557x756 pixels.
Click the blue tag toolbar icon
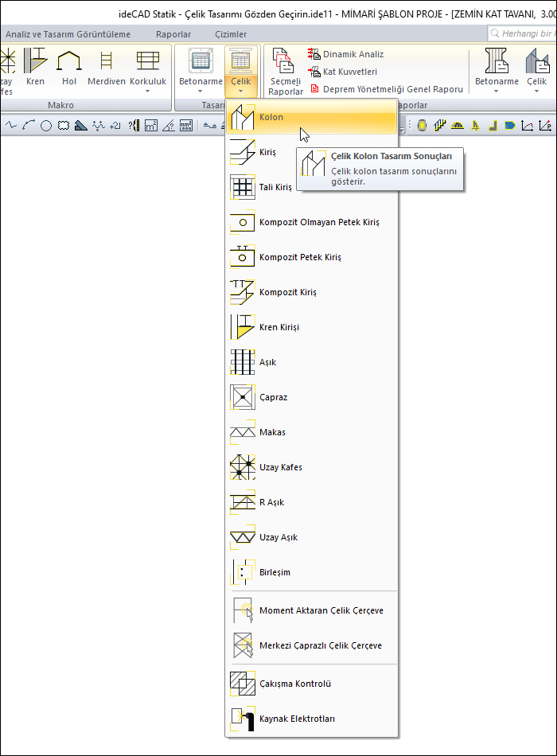click(x=510, y=126)
